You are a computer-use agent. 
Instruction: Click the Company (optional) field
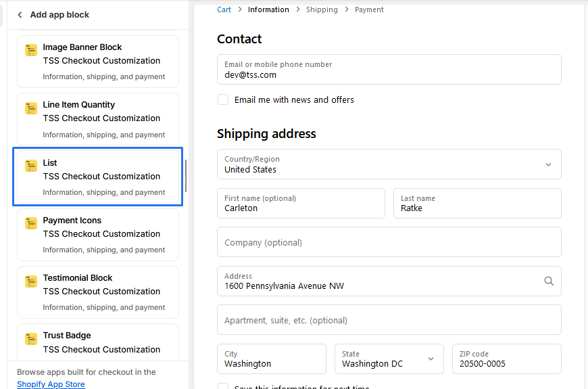point(389,242)
